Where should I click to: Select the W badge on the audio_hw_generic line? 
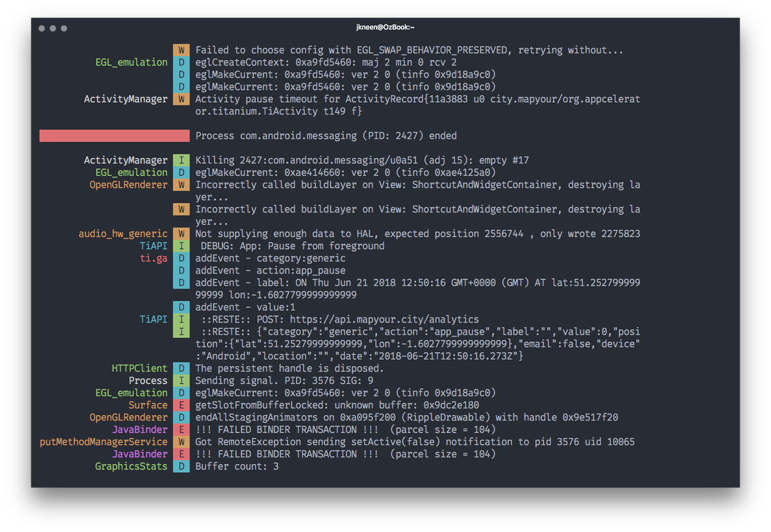click(181, 233)
